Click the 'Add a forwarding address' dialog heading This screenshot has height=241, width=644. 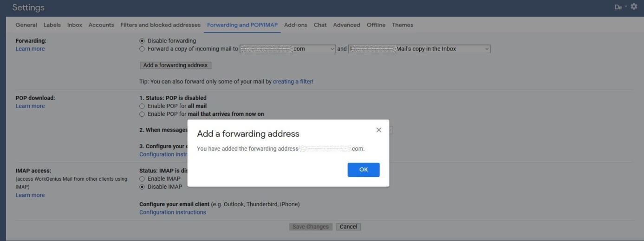248,133
